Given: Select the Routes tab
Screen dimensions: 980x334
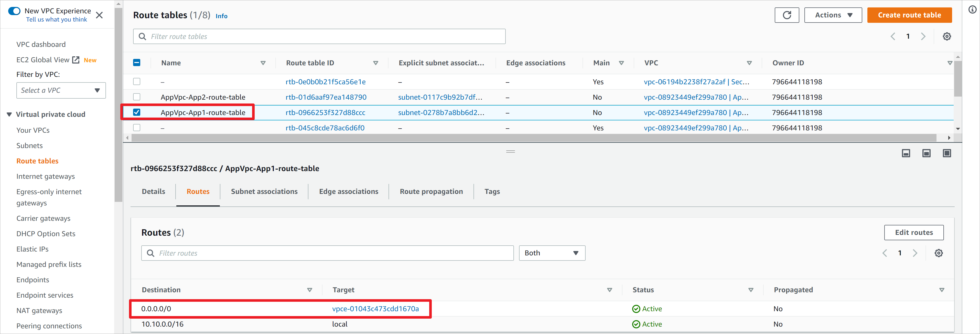Looking at the screenshot, I should [x=198, y=192].
